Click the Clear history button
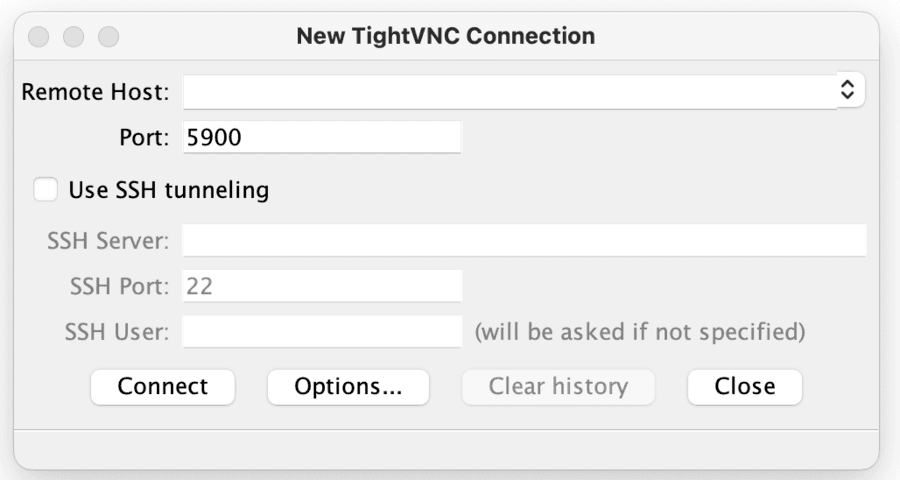900x480 pixels. (558, 387)
